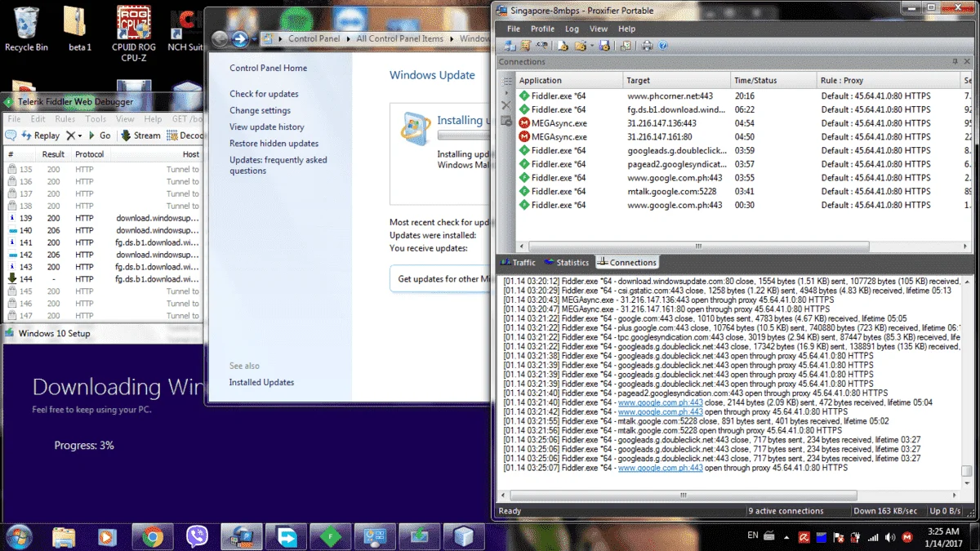Click 'All Control Panel Items' breadcrumb
The width and height of the screenshot is (980, 551).
click(399, 38)
